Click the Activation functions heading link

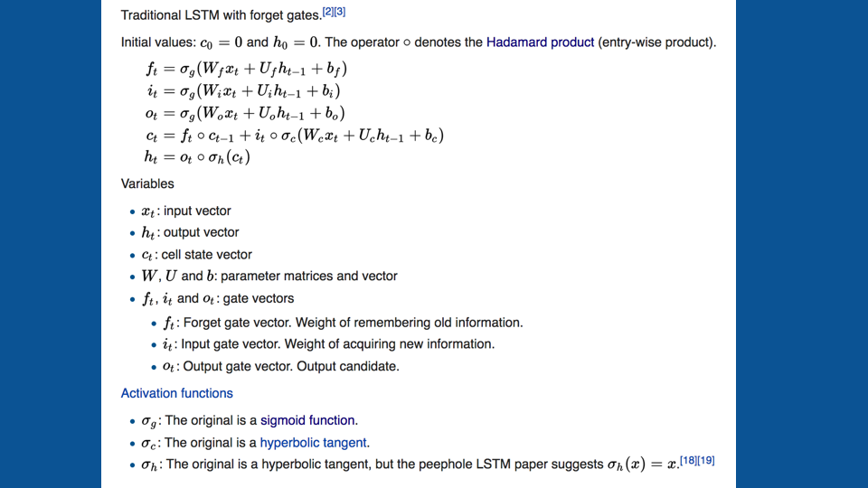click(176, 393)
